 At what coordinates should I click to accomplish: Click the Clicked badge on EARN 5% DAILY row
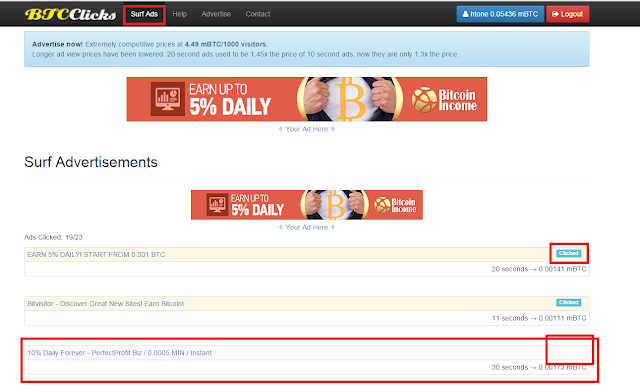point(569,253)
